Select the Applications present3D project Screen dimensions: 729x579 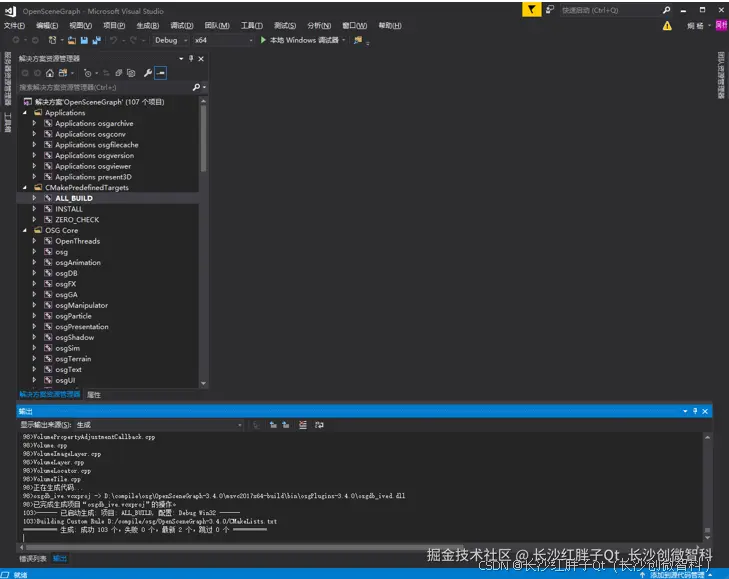point(93,177)
